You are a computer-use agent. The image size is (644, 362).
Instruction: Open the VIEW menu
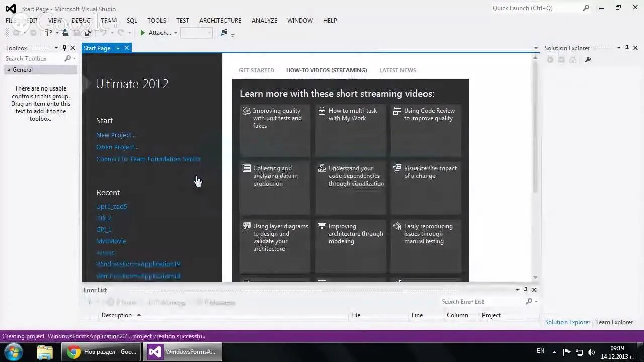coord(55,21)
